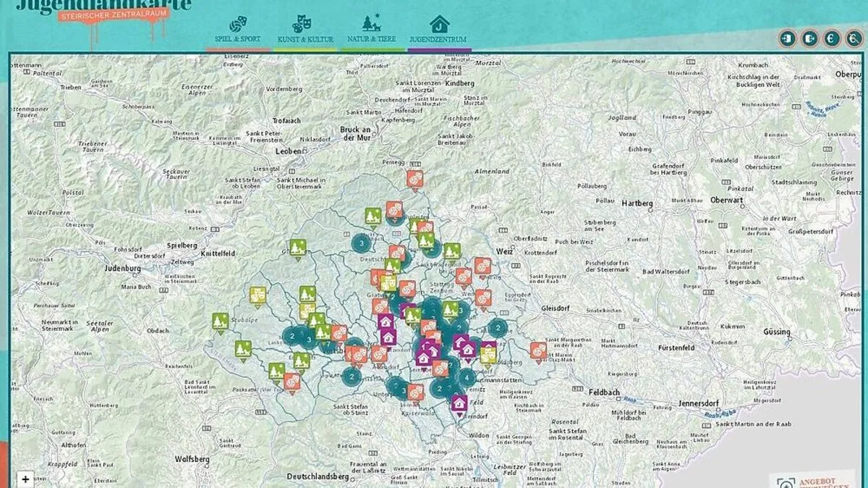This screenshot has width=868, height=488.
Task: Toggle the crossed-out euro free-offers icon
Action: click(854, 38)
